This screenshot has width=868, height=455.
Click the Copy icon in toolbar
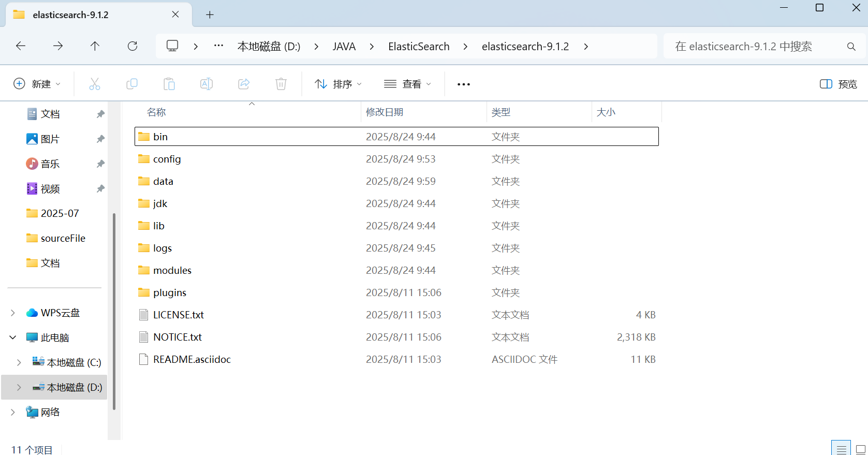point(132,84)
